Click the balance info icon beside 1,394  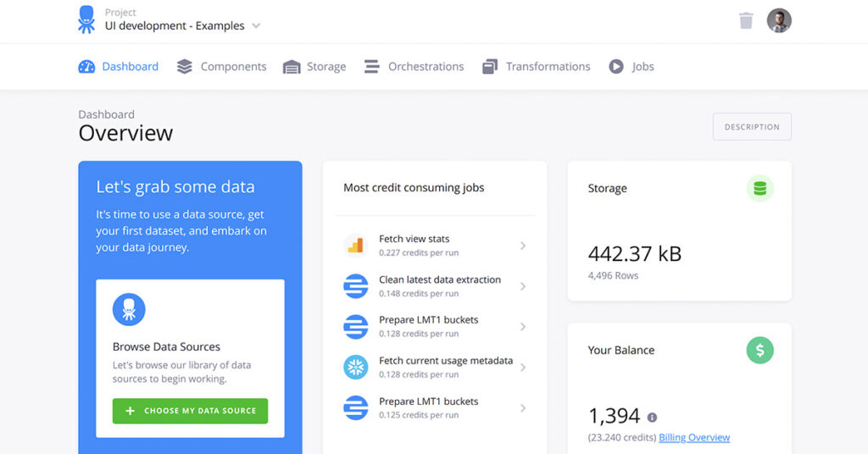652,418
